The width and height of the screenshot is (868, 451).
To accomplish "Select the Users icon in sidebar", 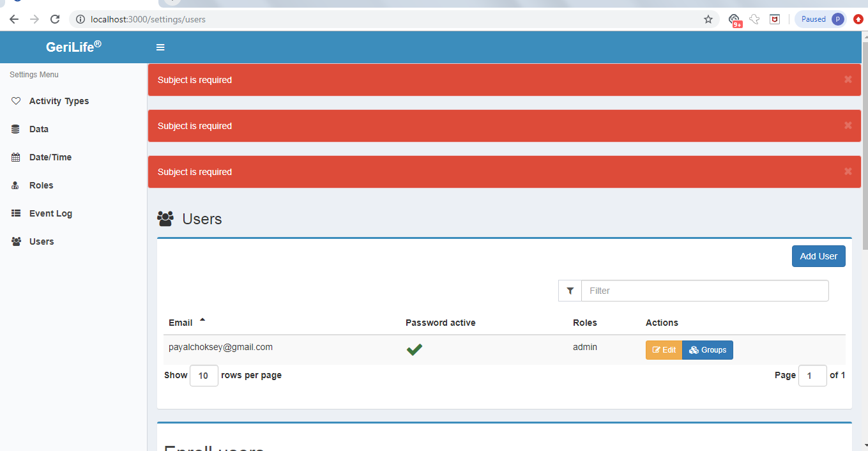I will [15, 241].
